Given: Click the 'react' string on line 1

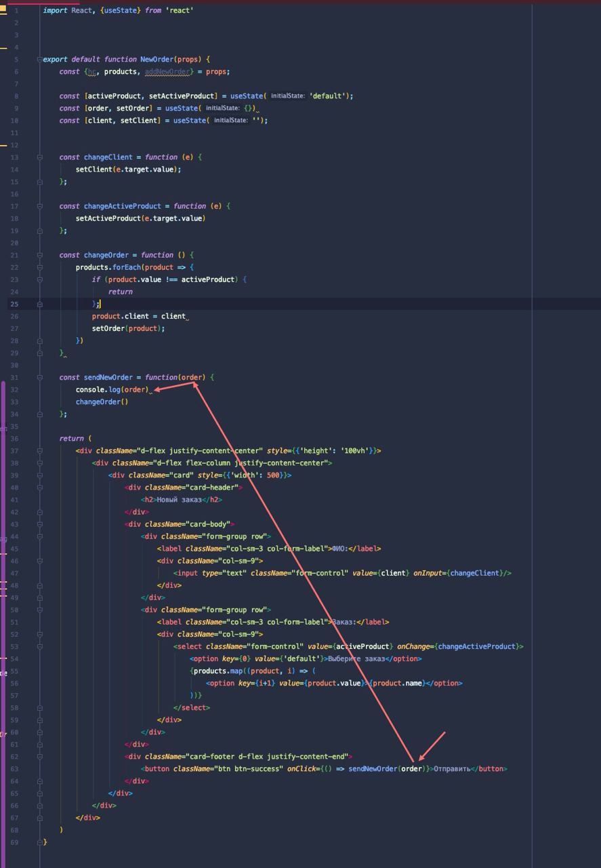Looking at the screenshot, I should click(x=179, y=11).
